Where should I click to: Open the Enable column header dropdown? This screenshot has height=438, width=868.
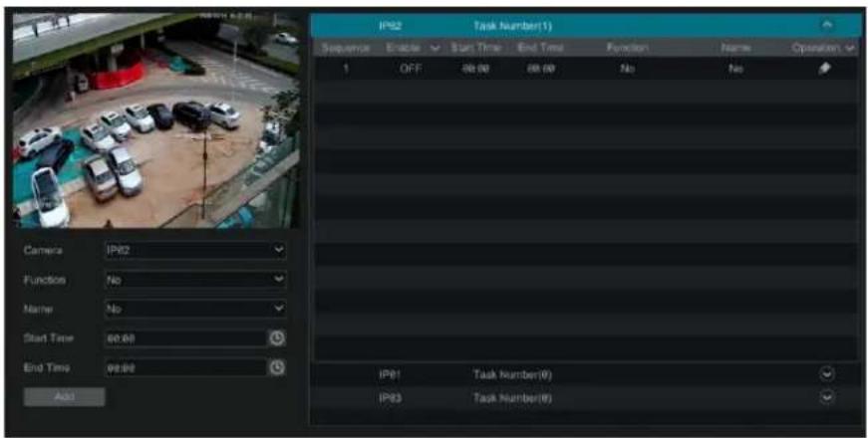click(435, 49)
